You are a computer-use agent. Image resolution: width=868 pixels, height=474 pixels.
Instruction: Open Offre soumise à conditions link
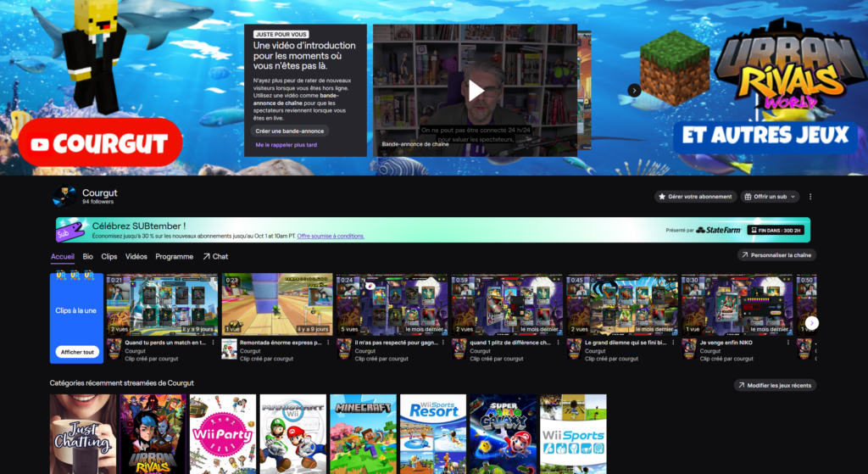(x=331, y=236)
